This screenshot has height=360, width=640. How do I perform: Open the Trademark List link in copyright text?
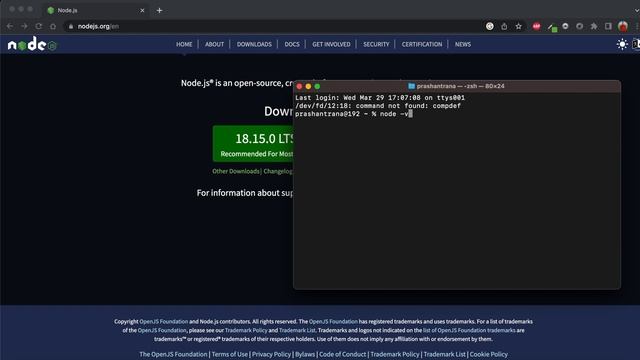click(x=297, y=330)
